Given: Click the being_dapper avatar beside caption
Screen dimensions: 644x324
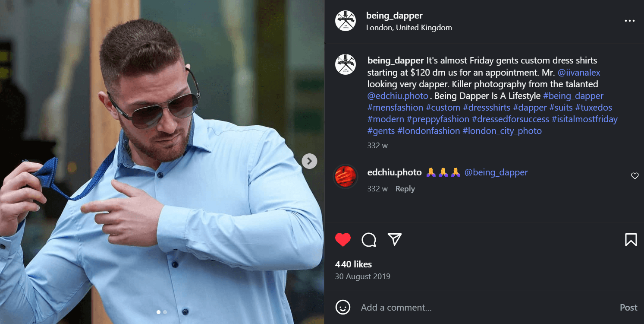Looking at the screenshot, I should [x=345, y=64].
